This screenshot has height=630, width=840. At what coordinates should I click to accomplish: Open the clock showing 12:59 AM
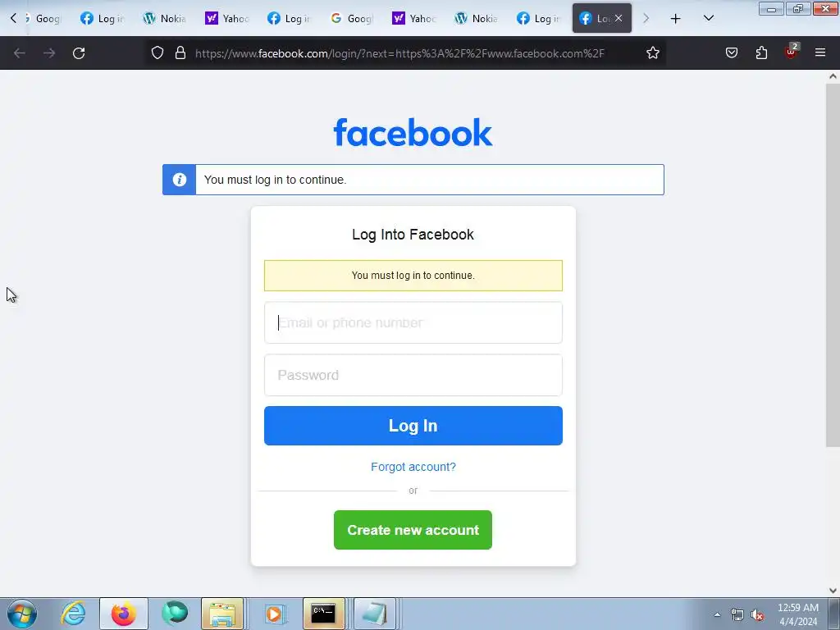(x=797, y=614)
